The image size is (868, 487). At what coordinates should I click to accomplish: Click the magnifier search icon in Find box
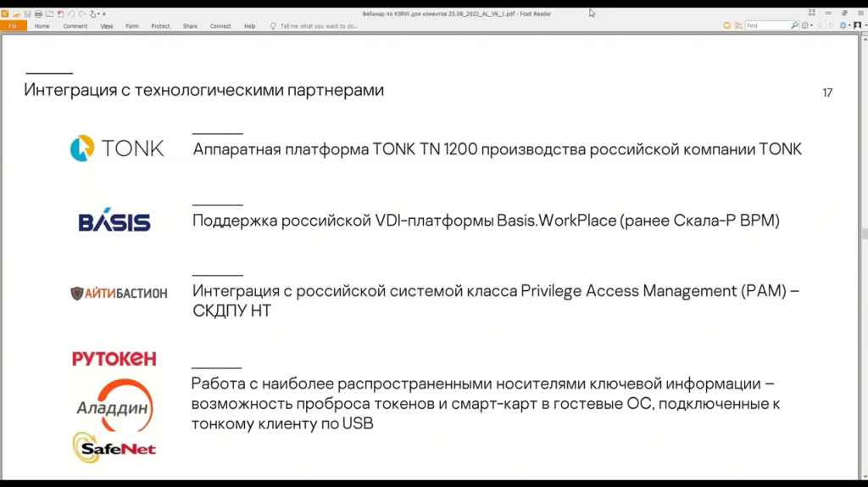click(794, 25)
